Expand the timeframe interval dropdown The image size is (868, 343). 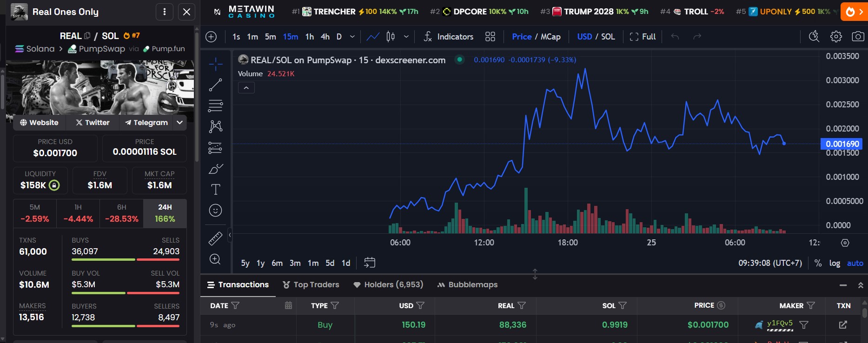pos(352,37)
